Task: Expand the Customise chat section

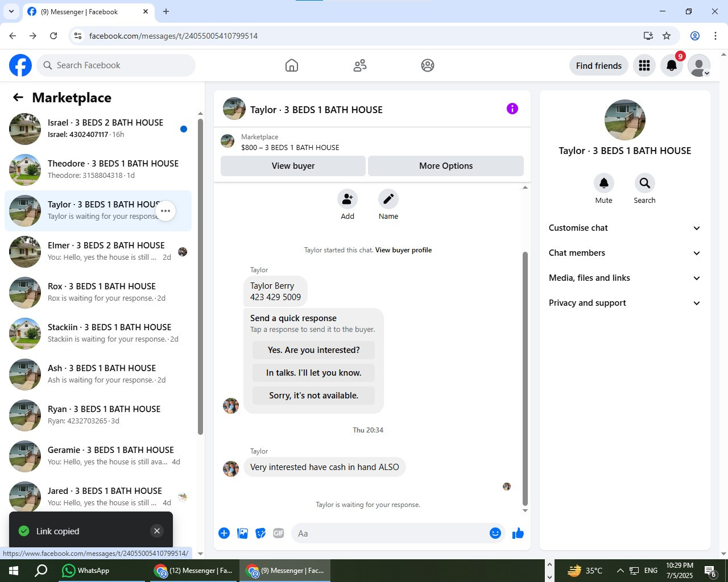Action: 624,228
